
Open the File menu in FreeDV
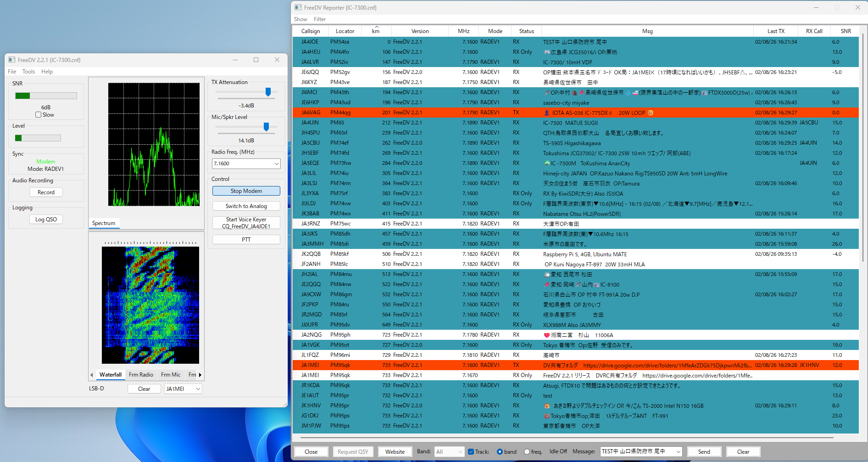pos(12,72)
